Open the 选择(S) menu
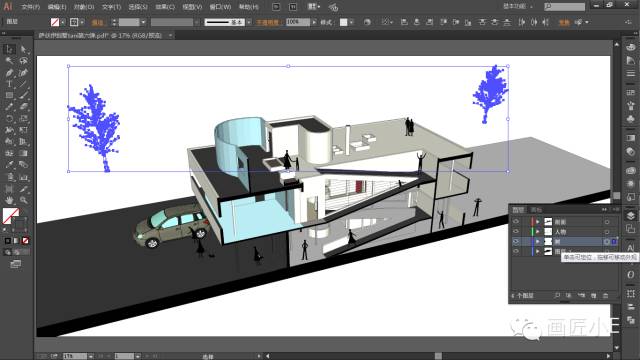 coord(138,7)
